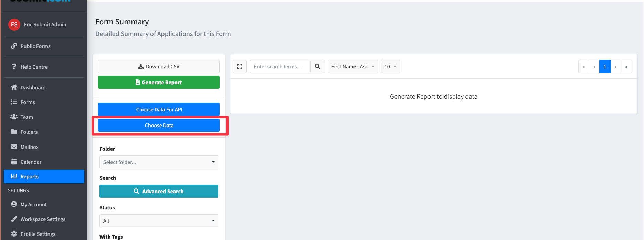The image size is (644, 240).
Task: Click the Choose Data button
Action: point(159,125)
